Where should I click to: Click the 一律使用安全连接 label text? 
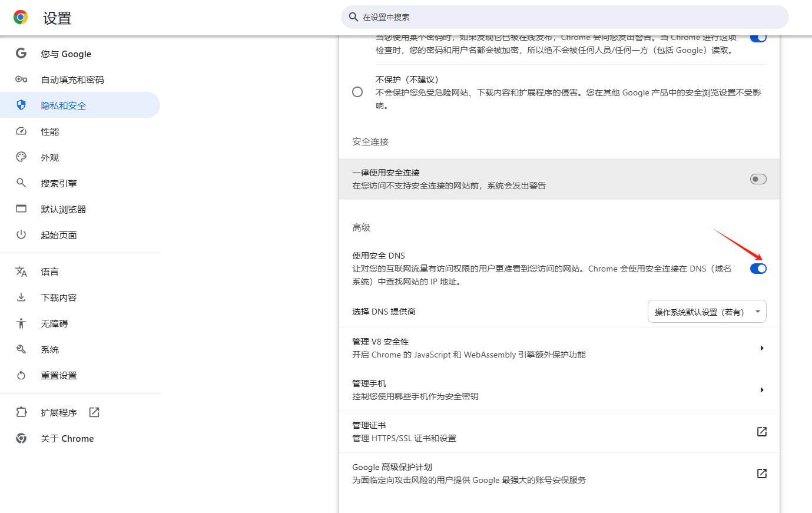(386, 173)
